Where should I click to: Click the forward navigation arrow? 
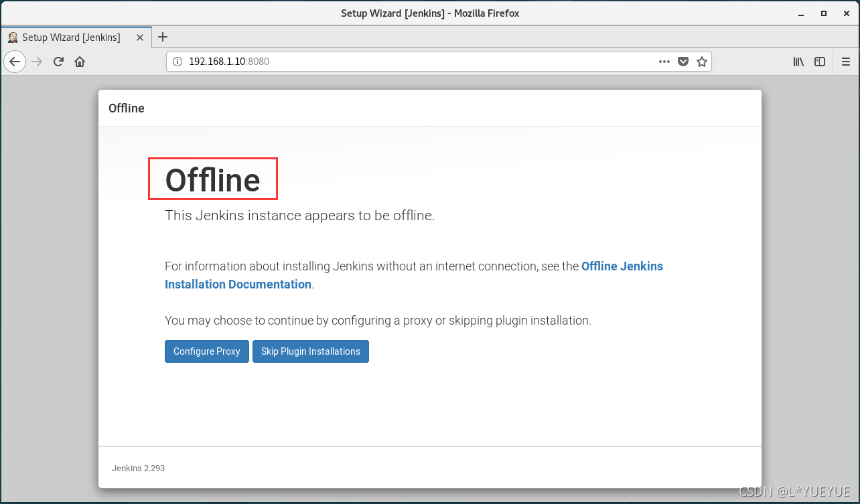click(x=38, y=62)
